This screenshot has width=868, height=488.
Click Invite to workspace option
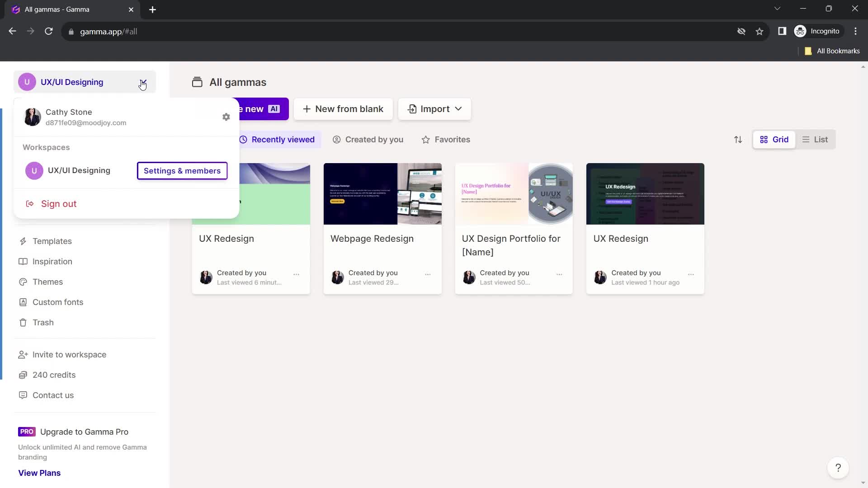pyautogui.click(x=70, y=354)
